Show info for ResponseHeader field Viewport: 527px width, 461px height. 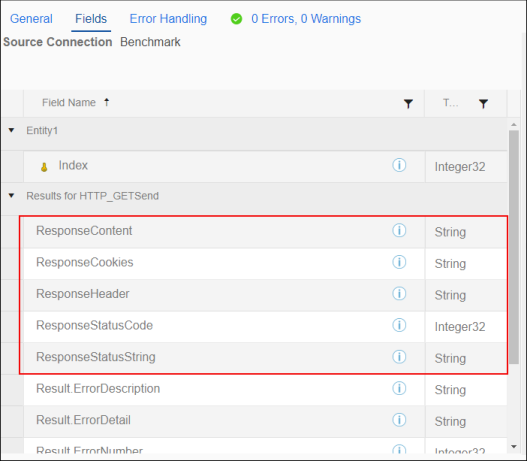[399, 294]
